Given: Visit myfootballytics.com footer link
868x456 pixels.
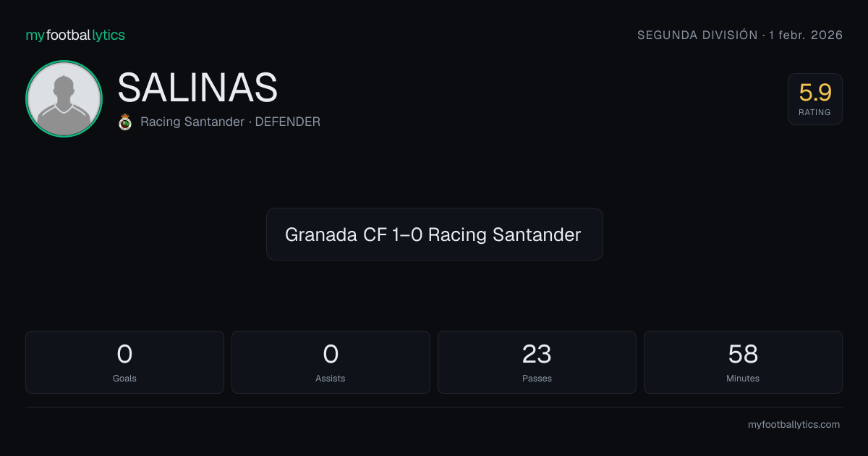Looking at the screenshot, I should (793, 425).
